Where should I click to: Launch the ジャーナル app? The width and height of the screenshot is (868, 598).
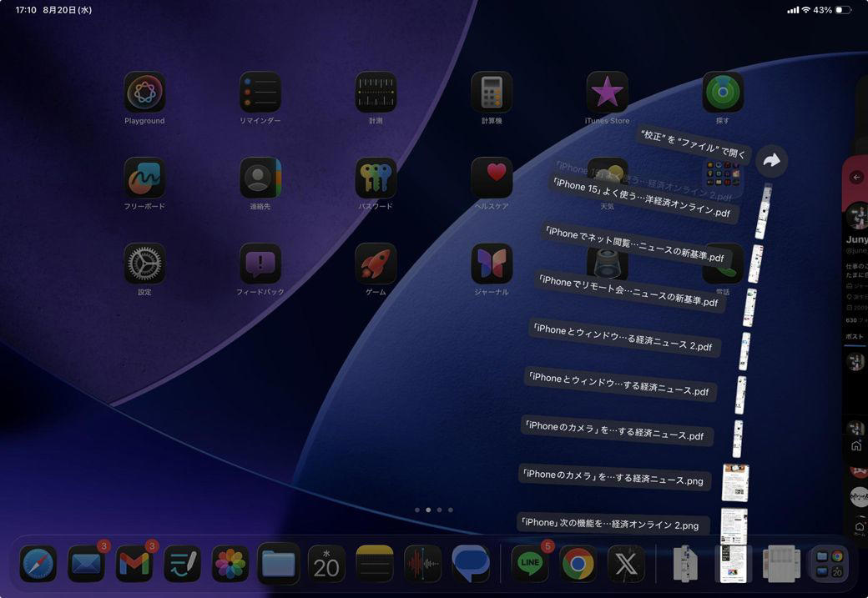point(492,264)
